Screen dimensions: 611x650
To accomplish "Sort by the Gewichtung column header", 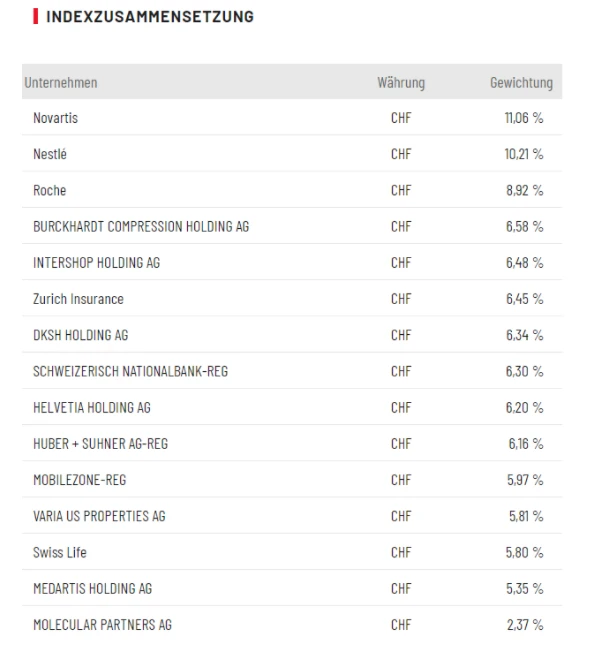I will click(520, 83).
